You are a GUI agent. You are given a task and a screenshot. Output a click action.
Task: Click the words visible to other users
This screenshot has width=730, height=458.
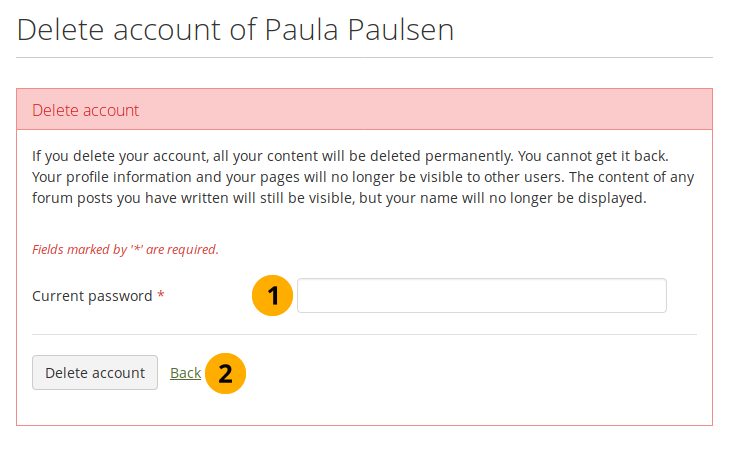[x=453, y=178]
